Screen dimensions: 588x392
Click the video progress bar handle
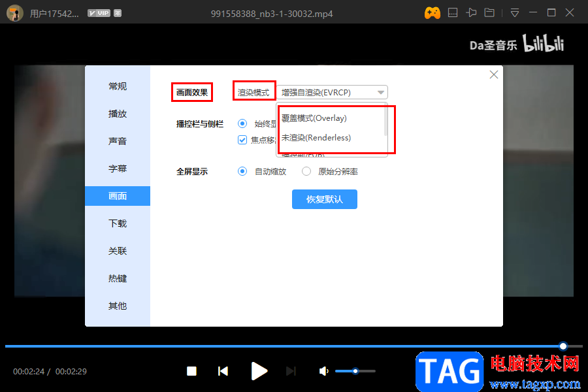tap(563, 346)
